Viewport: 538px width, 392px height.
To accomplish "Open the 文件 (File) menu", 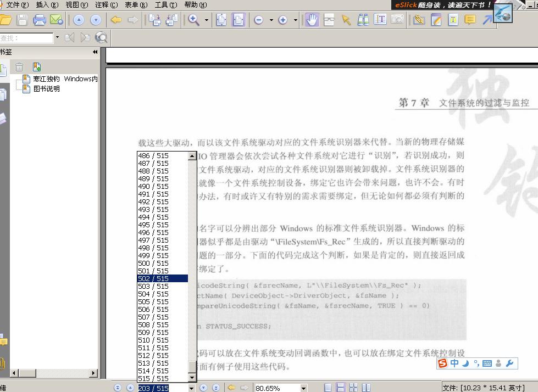I will click(17, 5).
